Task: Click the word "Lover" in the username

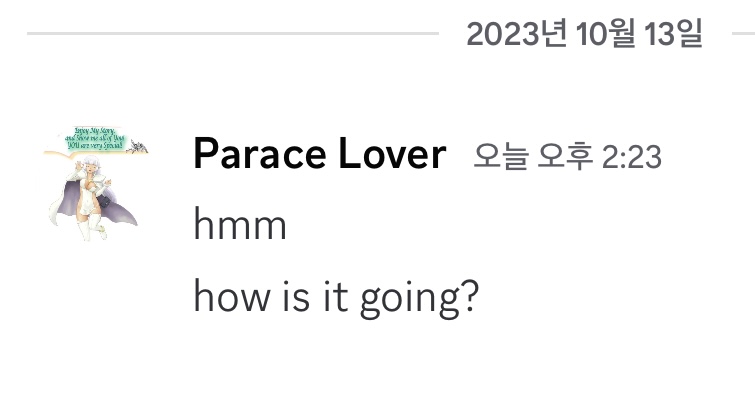Action: 394,155
